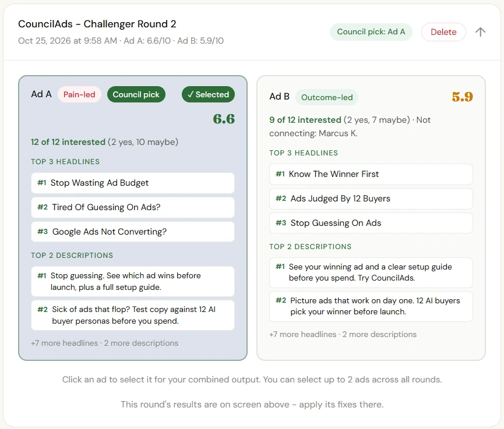Expand '+7 more headlines' in Ad A
504x429 pixels.
(x=64, y=343)
